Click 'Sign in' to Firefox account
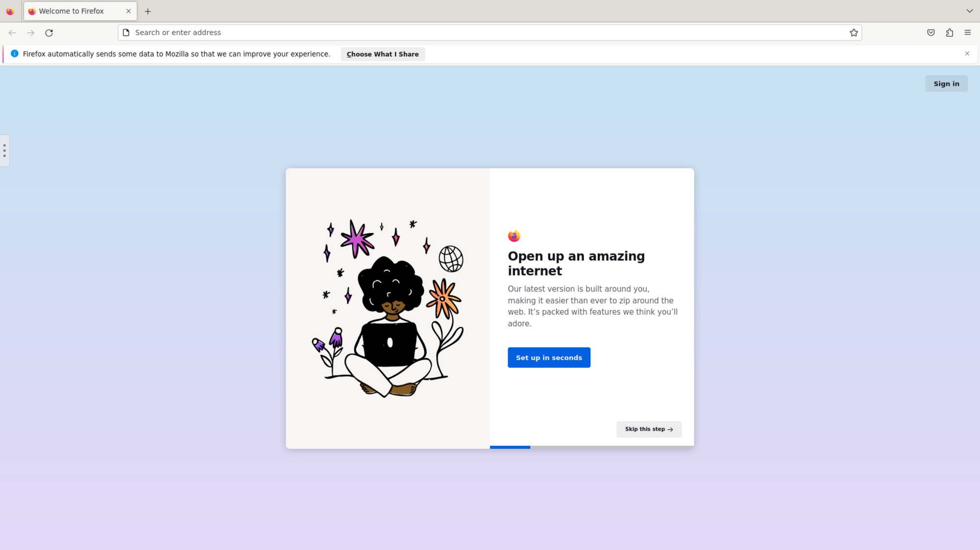Screen dimensions: 980x550 click(x=946, y=83)
